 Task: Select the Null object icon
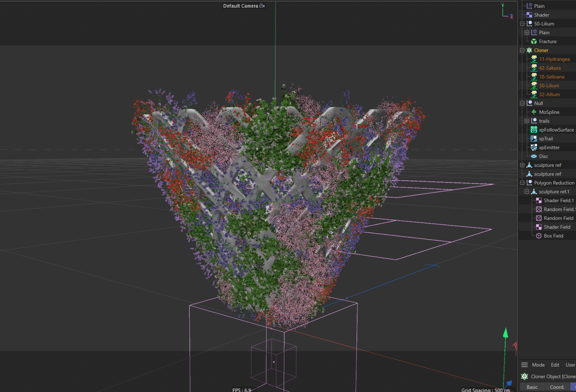pos(529,103)
